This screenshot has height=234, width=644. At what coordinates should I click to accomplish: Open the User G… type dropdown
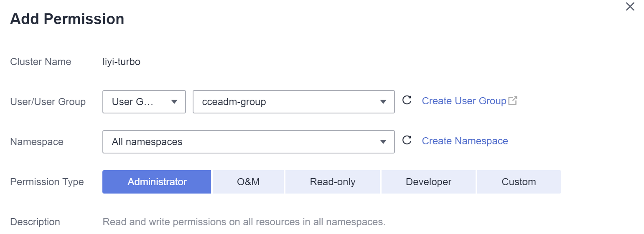[144, 102]
